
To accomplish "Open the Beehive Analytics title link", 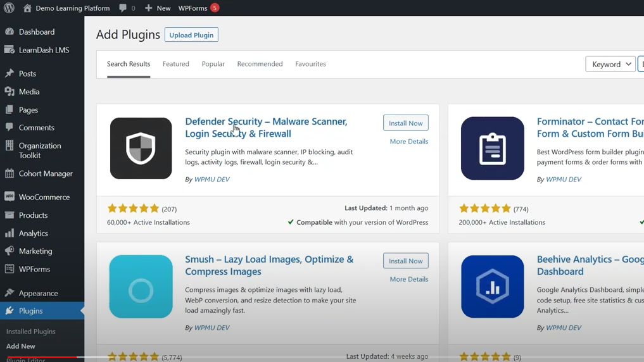I will click(x=590, y=265).
